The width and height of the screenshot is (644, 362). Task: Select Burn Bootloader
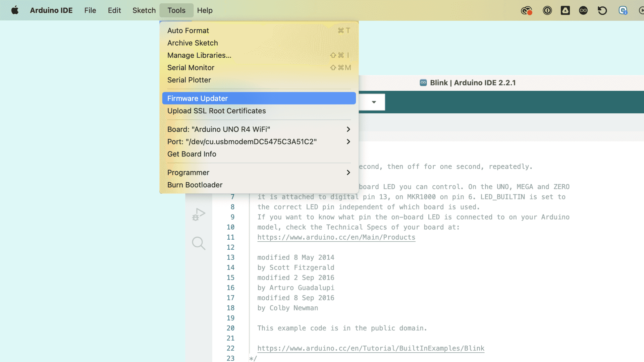click(195, 185)
